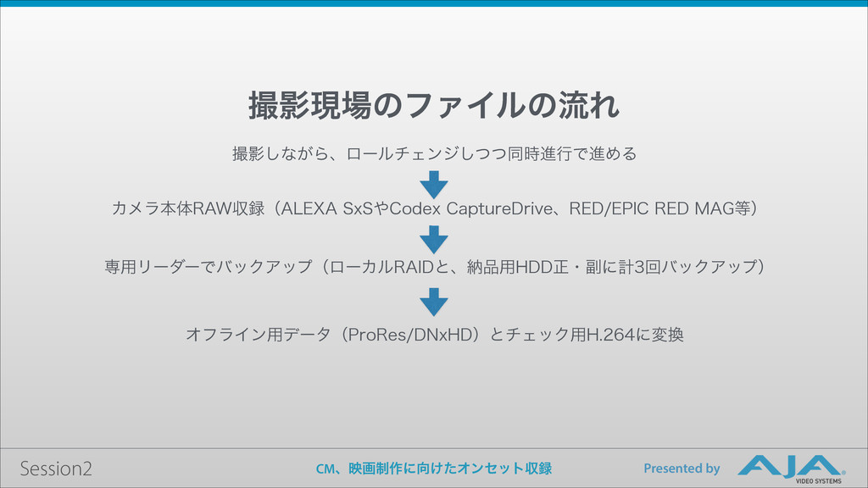
Task: Click the blue arrow above オフライン用データ
Action: tap(433, 302)
